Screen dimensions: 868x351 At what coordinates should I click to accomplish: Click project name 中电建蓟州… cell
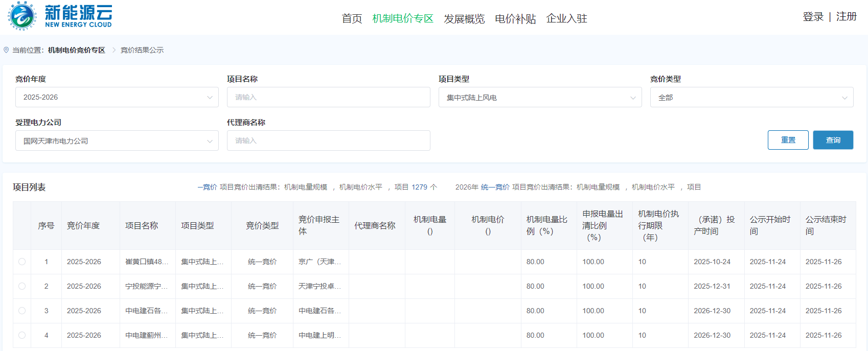click(x=147, y=335)
